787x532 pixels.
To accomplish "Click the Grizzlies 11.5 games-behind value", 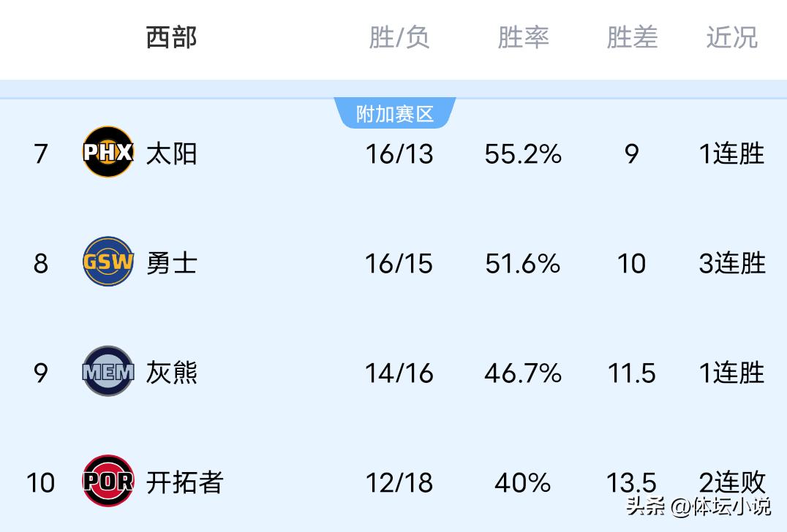I will point(632,373).
